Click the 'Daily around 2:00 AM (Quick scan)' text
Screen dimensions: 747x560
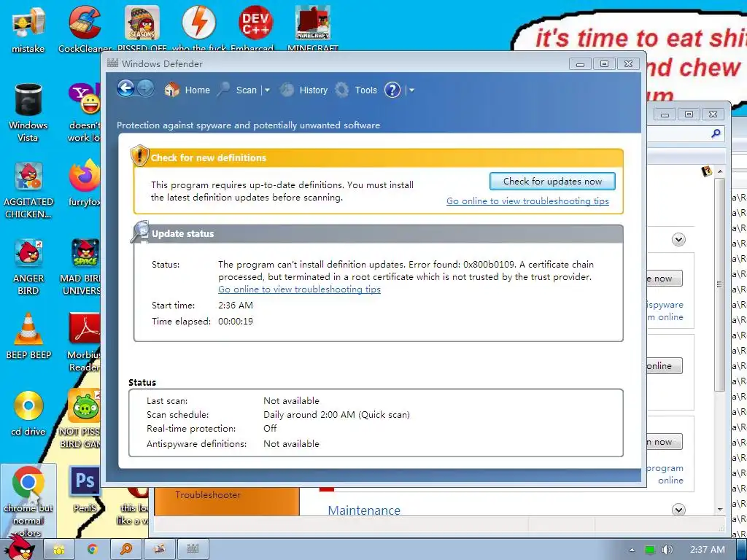pos(336,415)
